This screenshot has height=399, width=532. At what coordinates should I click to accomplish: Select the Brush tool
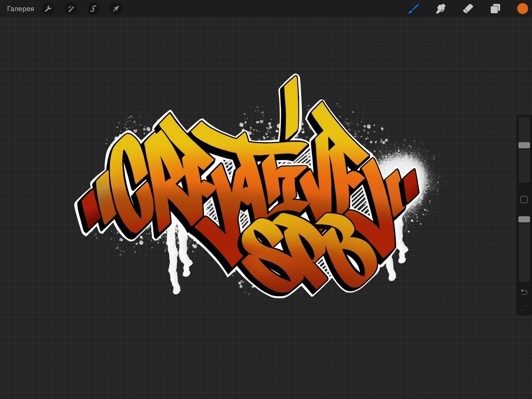tap(414, 9)
